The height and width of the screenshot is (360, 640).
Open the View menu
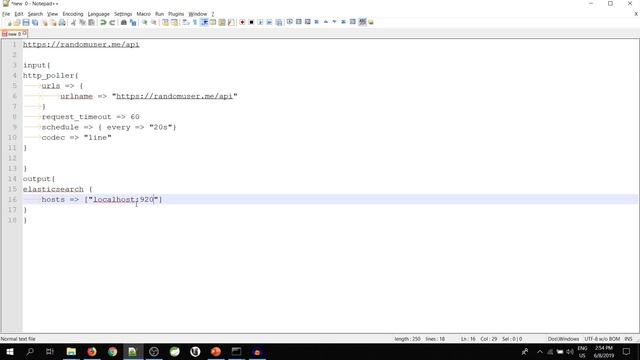[x=52, y=14]
